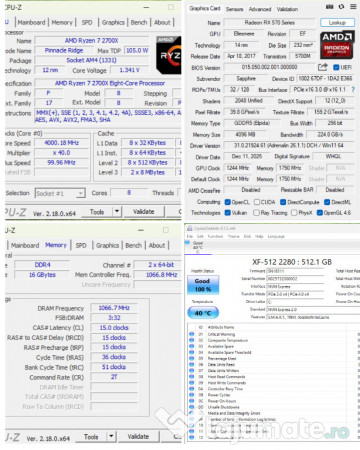Open SPD tab in lower CPU-Z window
The image size is (360, 450).
[x=81, y=245]
